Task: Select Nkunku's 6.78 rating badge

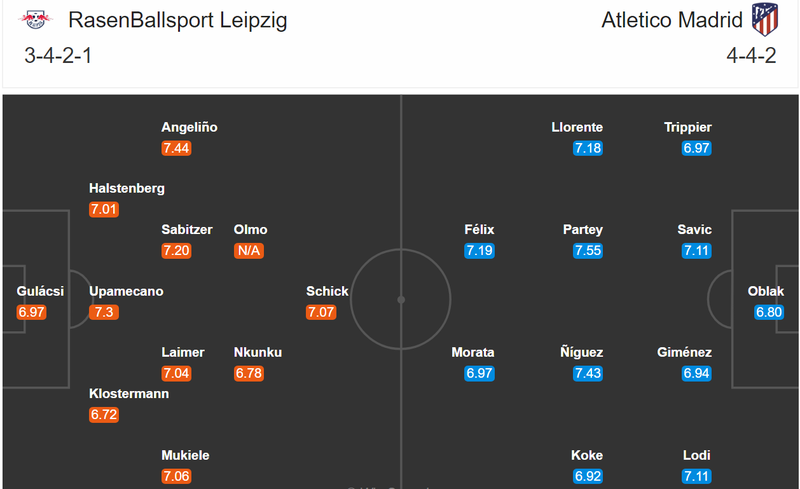Action: click(x=248, y=373)
